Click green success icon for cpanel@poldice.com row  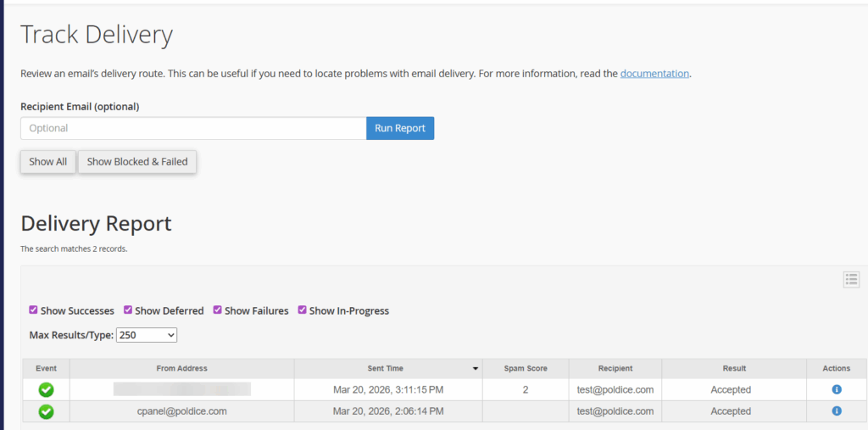click(x=46, y=411)
